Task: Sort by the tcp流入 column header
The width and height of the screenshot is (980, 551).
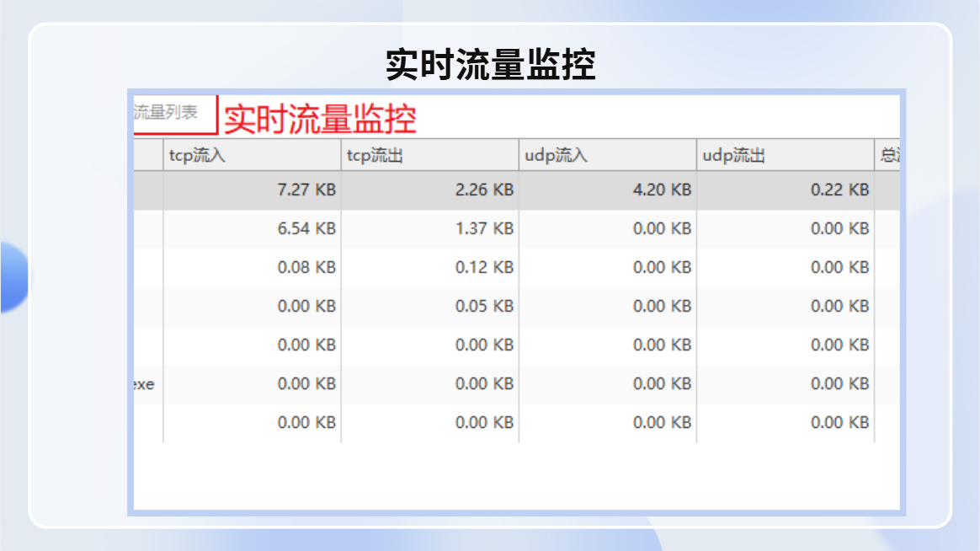Action: pos(253,155)
